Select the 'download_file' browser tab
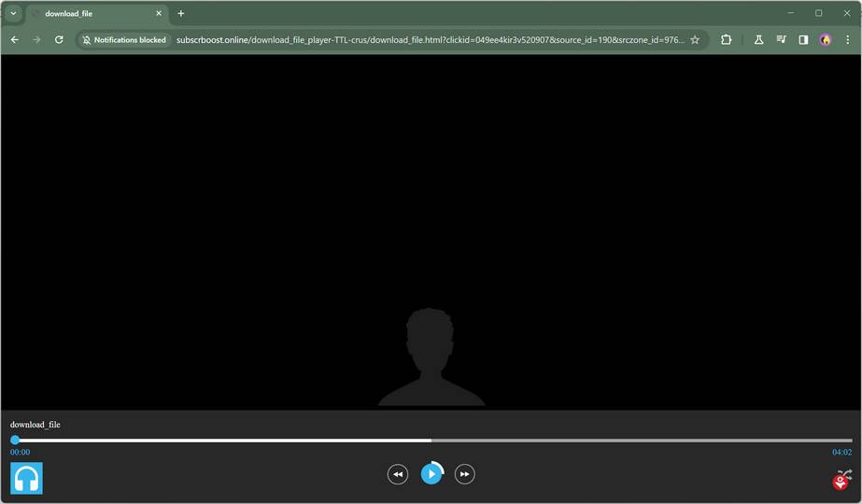 coord(97,14)
